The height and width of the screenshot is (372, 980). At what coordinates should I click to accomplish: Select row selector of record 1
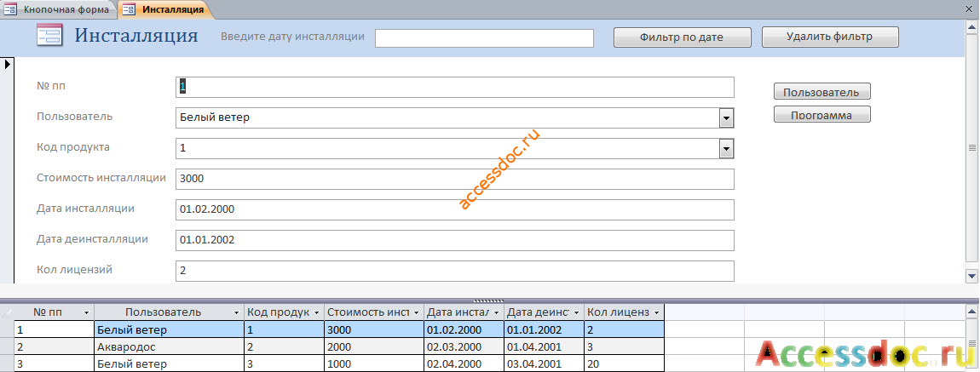click(7, 329)
